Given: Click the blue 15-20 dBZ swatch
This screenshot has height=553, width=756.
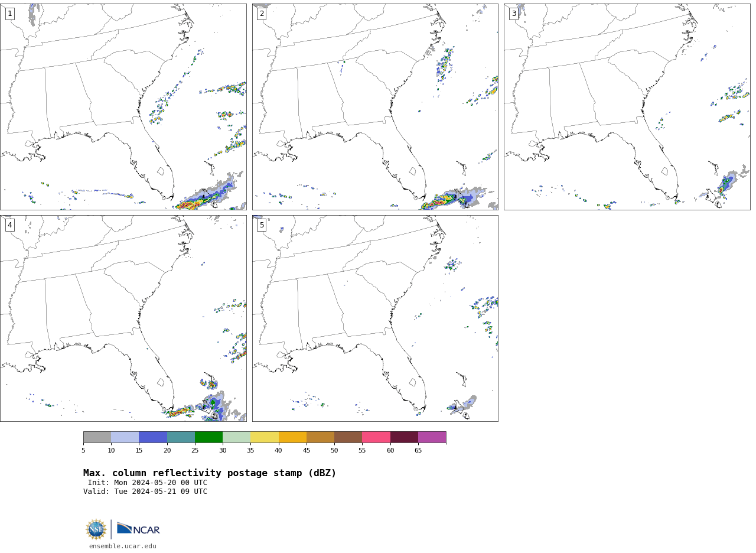Looking at the screenshot, I should (x=153, y=437).
